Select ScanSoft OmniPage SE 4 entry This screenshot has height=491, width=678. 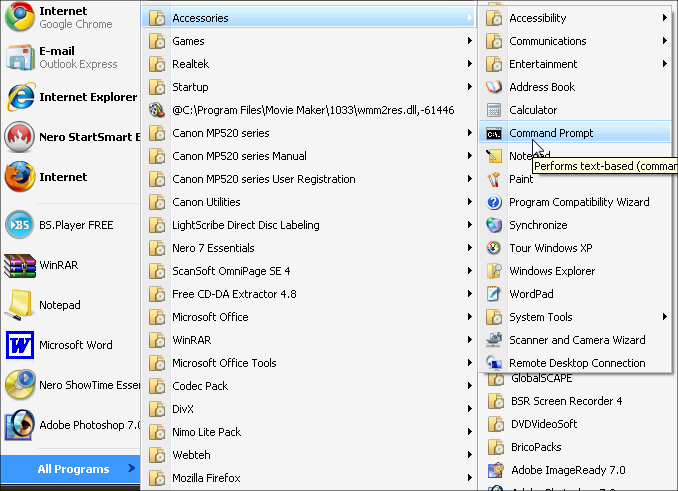coord(309,271)
